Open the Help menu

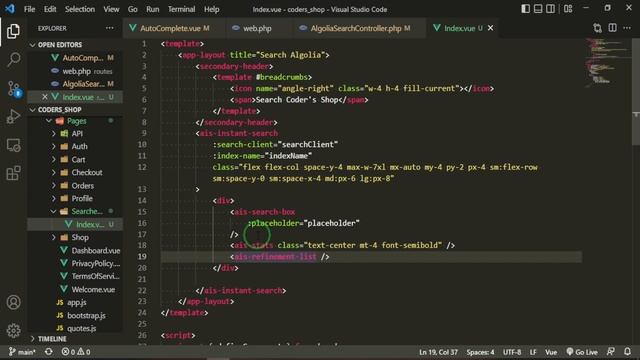pos(212,9)
